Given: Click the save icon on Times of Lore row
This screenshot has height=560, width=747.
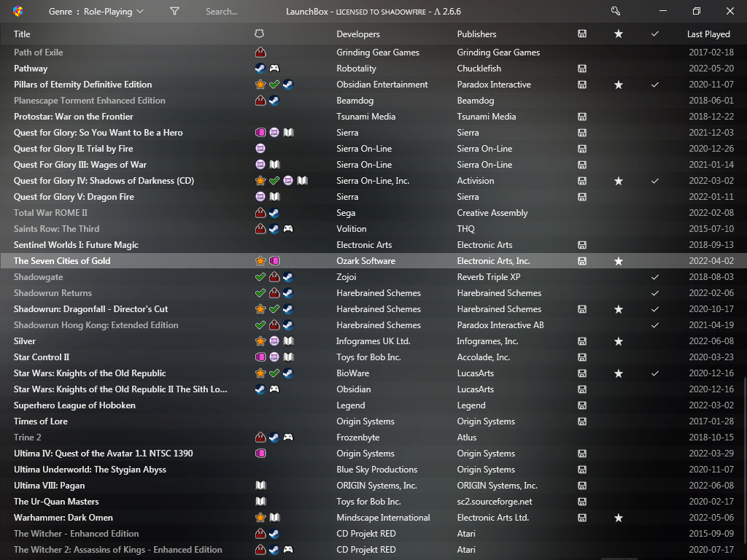Looking at the screenshot, I should [581, 421].
